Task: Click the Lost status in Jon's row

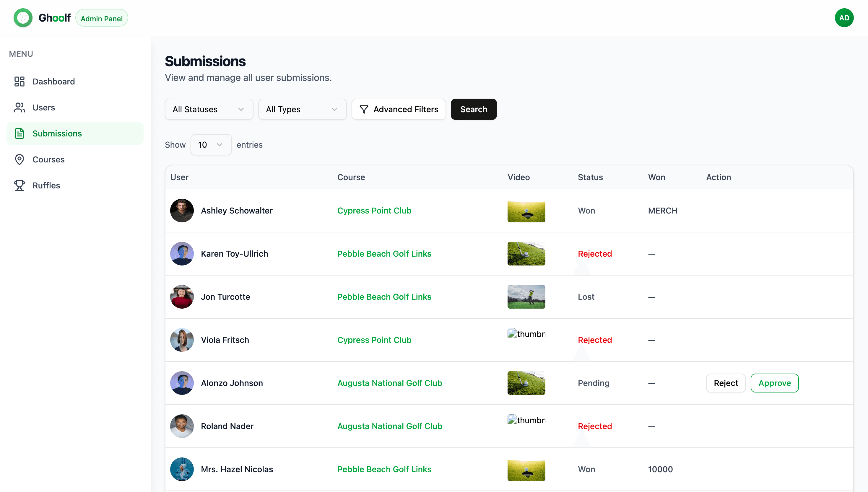Action: 586,297
